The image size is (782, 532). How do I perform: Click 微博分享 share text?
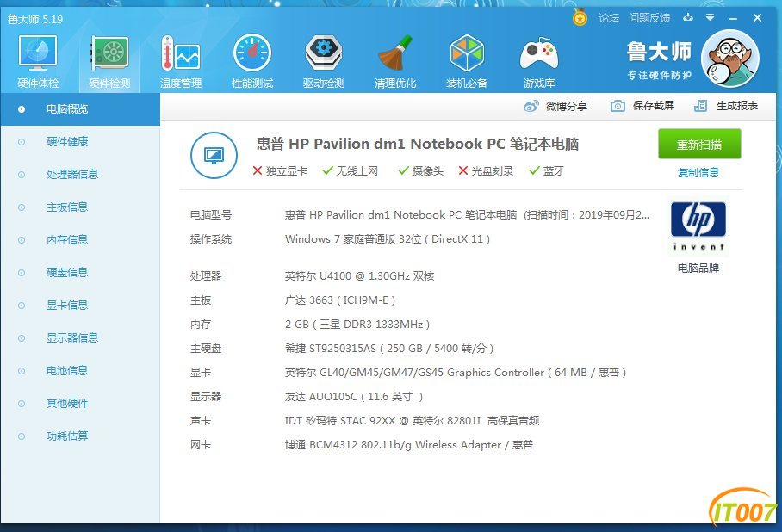(567, 106)
